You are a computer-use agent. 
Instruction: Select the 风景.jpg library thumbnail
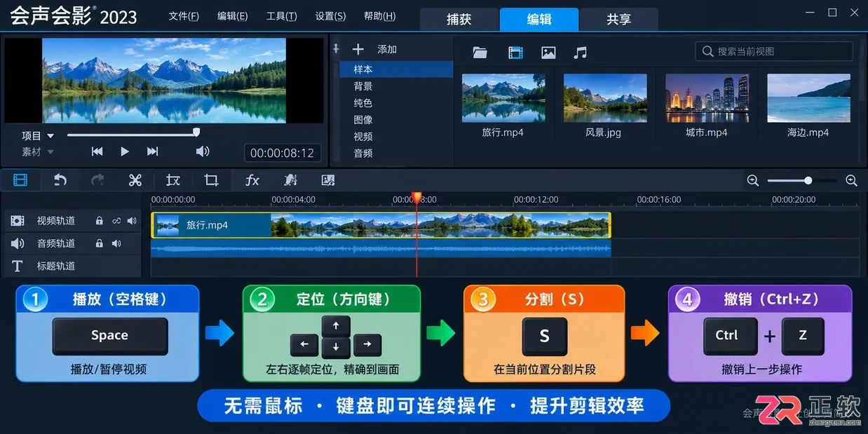(x=605, y=99)
